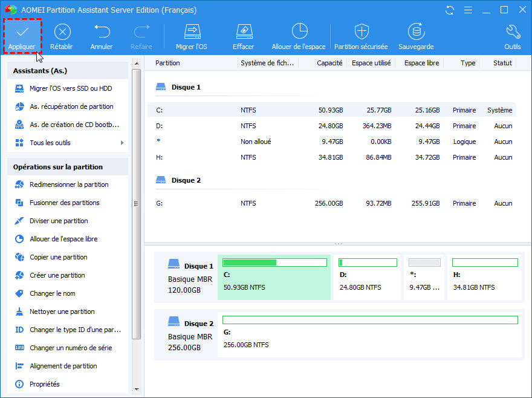The image size is (532, 398).
Task: Open the Outils wrench menu
Action: click(x=512, y=31)
